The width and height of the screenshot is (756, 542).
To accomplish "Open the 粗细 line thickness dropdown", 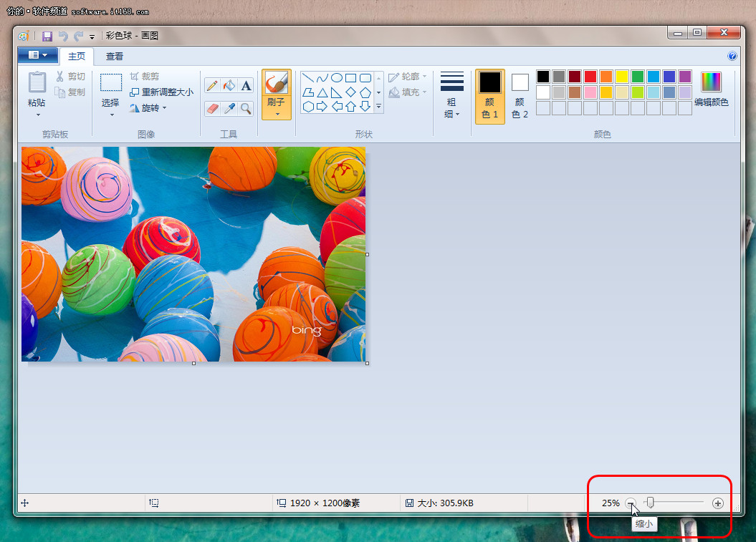I will 451,95.
